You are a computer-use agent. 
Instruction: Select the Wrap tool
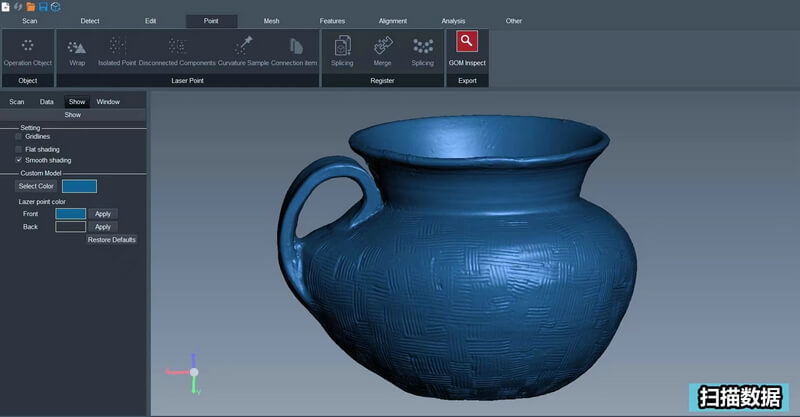click(x=77, y=46)
